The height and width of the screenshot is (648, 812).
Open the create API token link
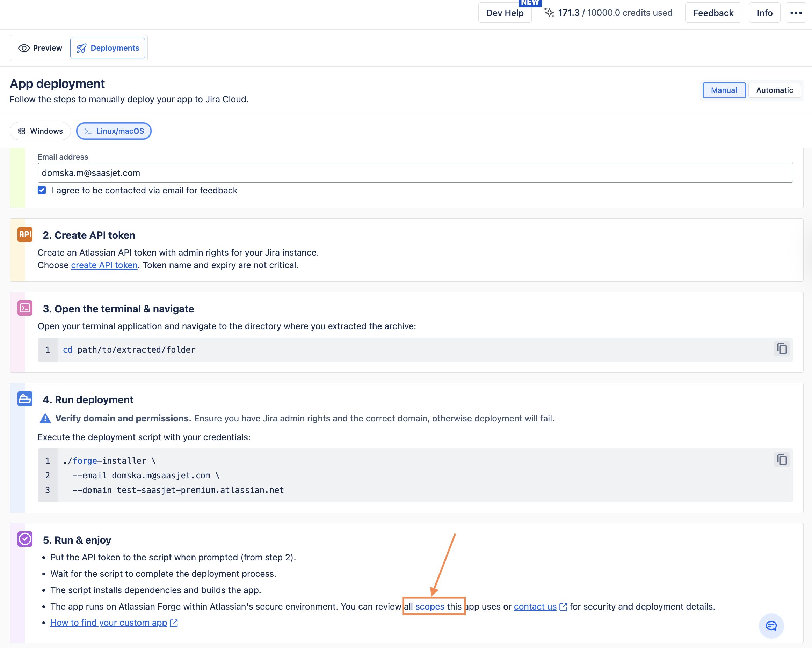[104, 265]
